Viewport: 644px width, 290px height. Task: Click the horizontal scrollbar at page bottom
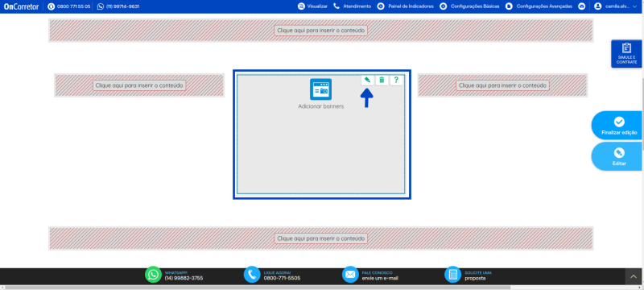coord(257,288)
